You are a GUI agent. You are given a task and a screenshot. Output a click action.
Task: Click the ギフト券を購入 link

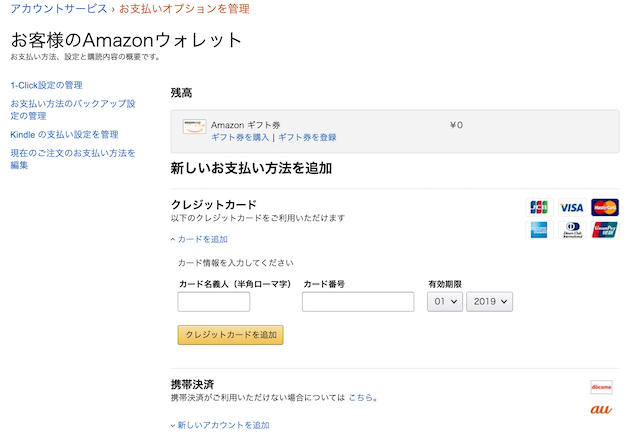[240, 137]
